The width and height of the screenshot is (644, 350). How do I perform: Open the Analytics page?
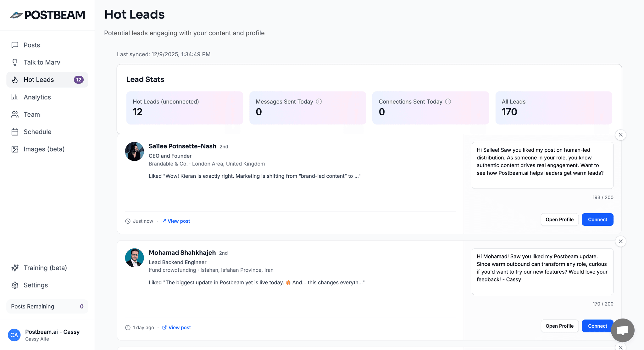(x=37, y=97)
